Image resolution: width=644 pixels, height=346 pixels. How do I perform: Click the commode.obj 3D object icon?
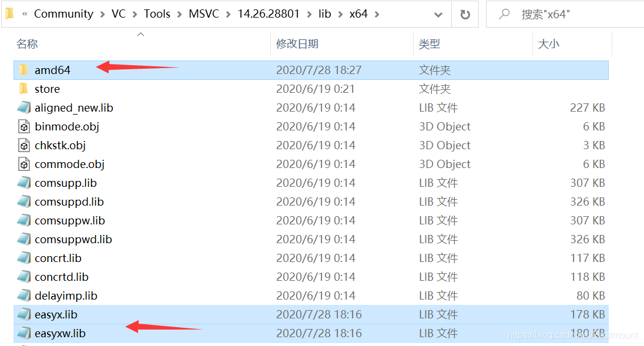pos(24,164)
